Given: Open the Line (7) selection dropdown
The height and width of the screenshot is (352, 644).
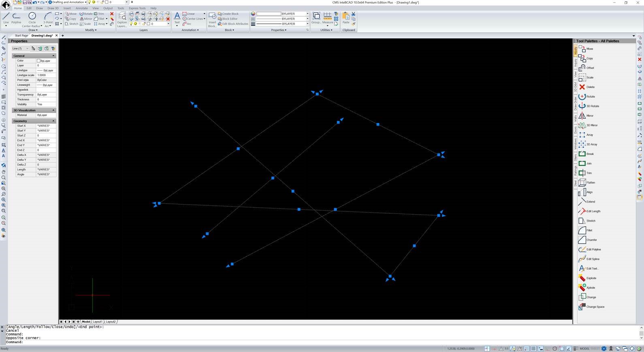Looking at the screenshot, I should [20, 49].
